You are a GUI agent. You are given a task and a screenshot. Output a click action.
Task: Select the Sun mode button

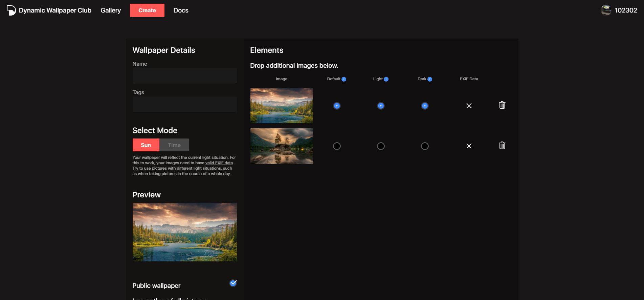coord(146,145)
